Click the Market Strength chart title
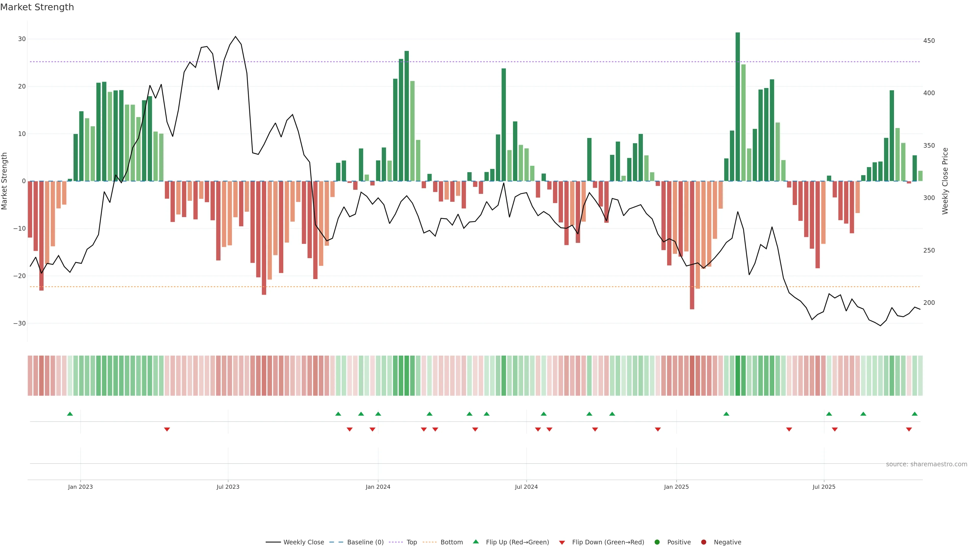The height and width of the screenshot is (551, 980). 37,7
